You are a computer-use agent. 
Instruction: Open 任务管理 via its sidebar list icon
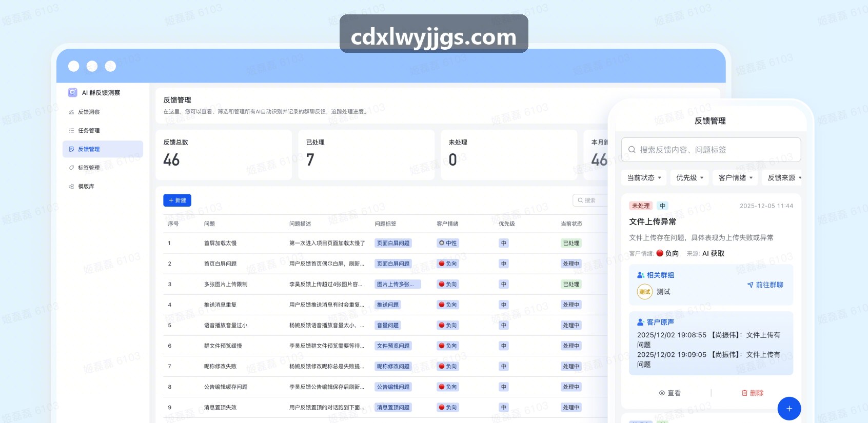click(x=71, y=131)
